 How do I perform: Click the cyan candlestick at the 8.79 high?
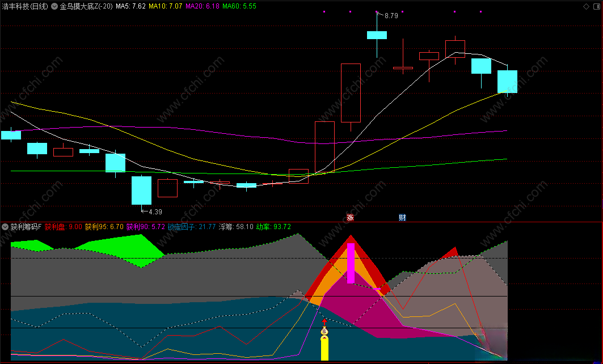(x=377, y=35)
